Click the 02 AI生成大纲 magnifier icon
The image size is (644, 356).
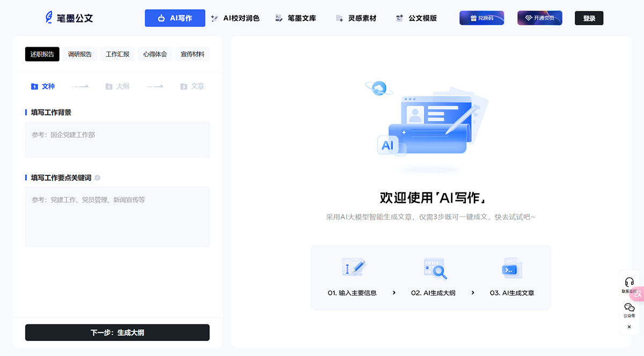436,269
